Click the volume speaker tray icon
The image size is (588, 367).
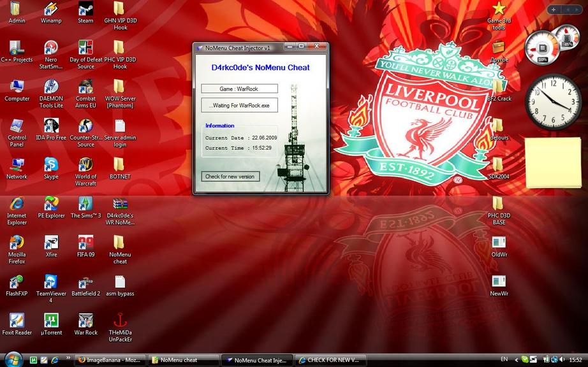(x=562, y=360)
